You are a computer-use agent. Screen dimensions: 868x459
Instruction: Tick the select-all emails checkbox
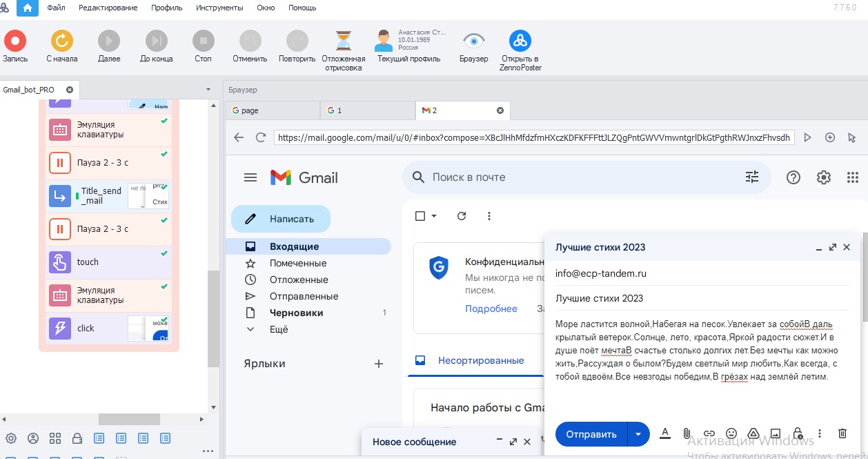(420, 216)
